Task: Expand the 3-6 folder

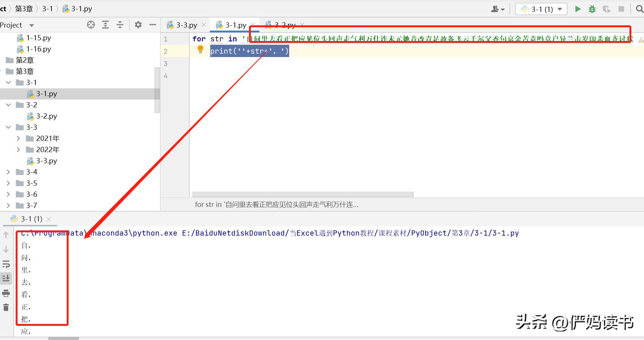Action: click(8, 194)
